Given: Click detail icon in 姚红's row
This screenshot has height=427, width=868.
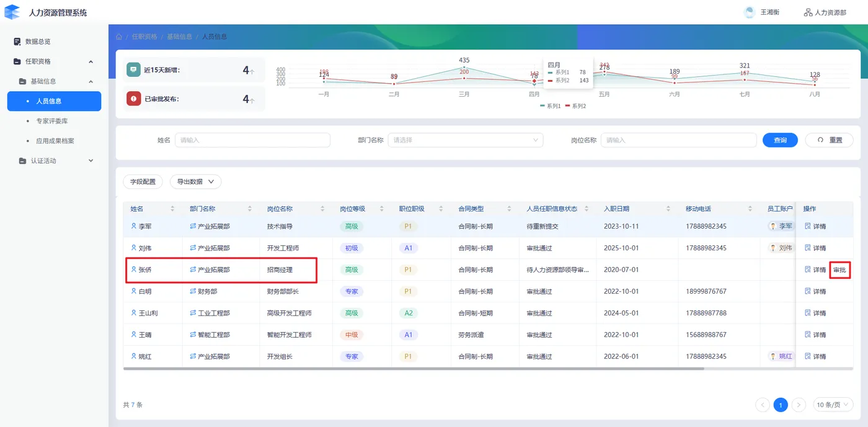Looking at the screenshot, I should point(807,356).
